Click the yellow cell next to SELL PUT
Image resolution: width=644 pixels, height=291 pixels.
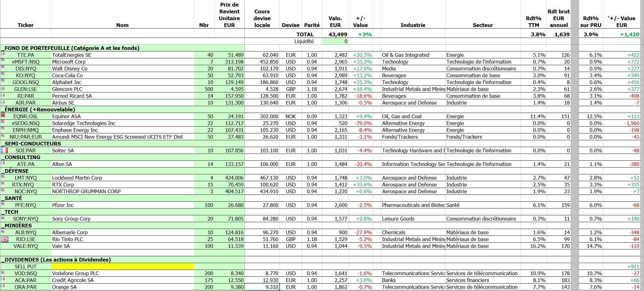point(122,266)
